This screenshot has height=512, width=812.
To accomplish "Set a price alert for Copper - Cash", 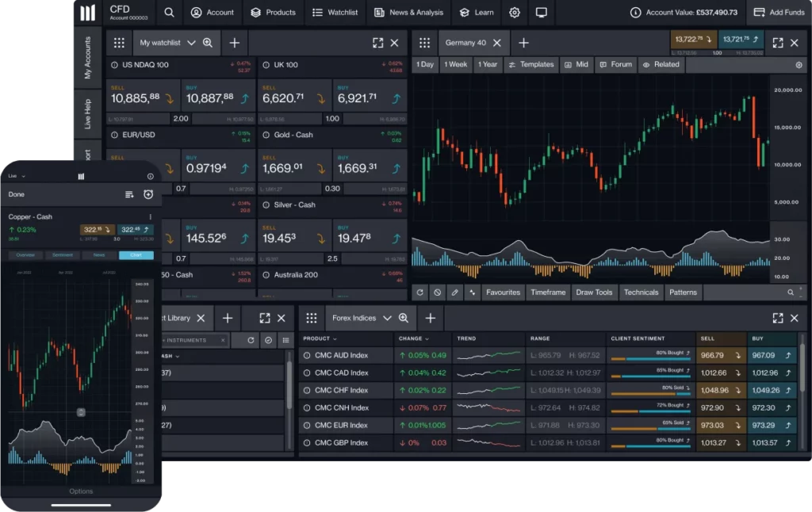I will [148, 194].
